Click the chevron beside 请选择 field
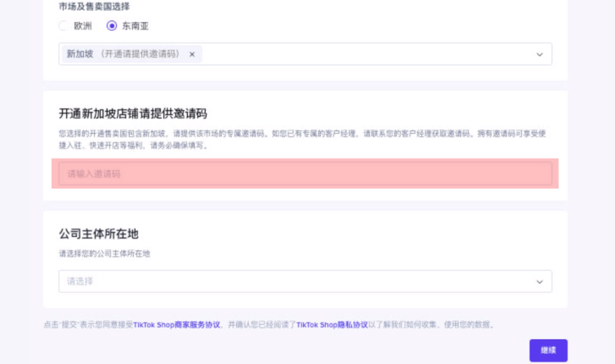The image size is (615, 364). (539, 281)
